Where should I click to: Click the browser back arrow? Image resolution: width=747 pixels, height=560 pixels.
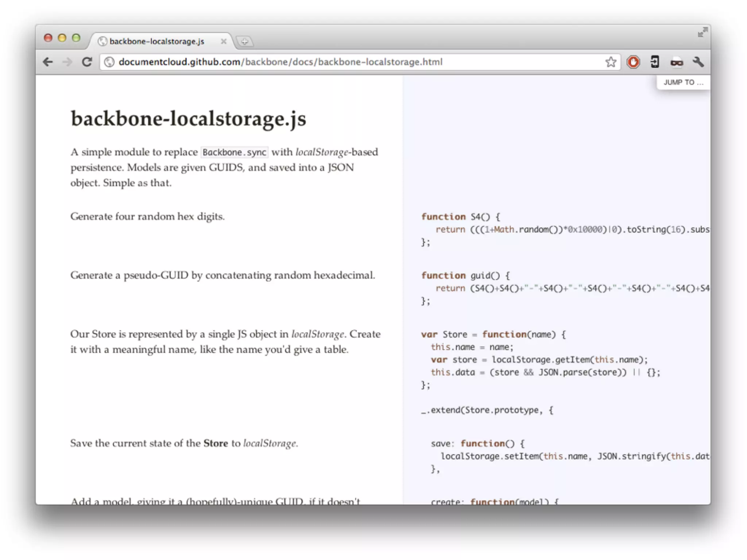coord(48,62)
